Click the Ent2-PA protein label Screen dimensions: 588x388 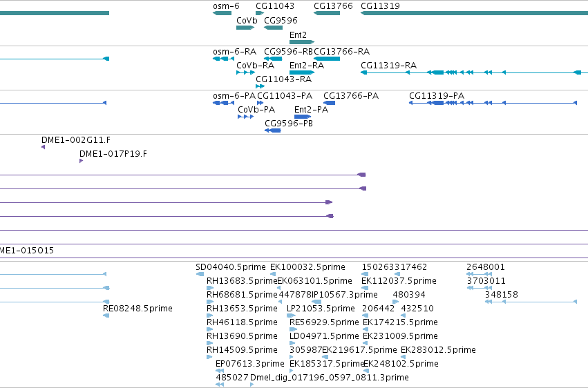[311, 110]
